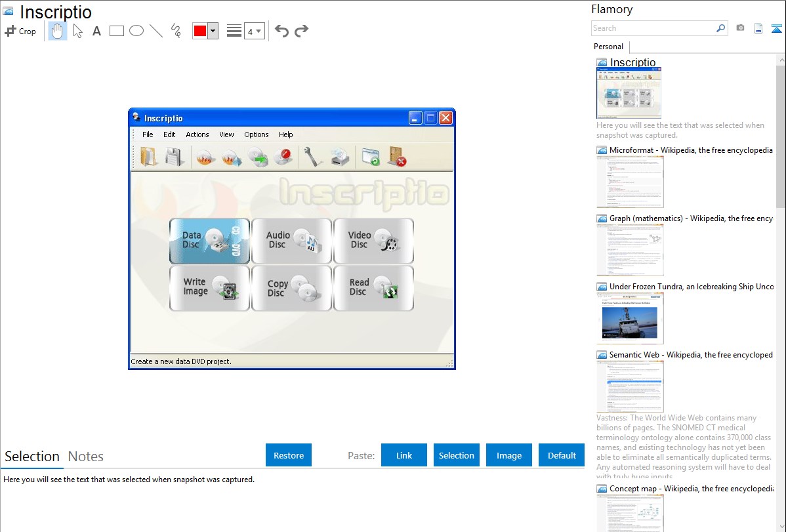Click the wrench settings toolbar icon
This screenshot has width=786, height=532.
click(x=314, y=157)
